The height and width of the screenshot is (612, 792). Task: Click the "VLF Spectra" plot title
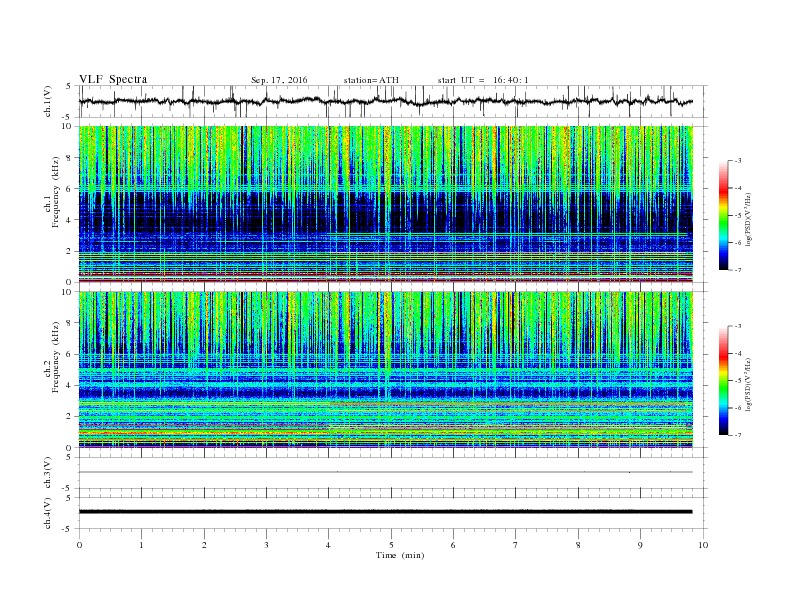point(113,79)
